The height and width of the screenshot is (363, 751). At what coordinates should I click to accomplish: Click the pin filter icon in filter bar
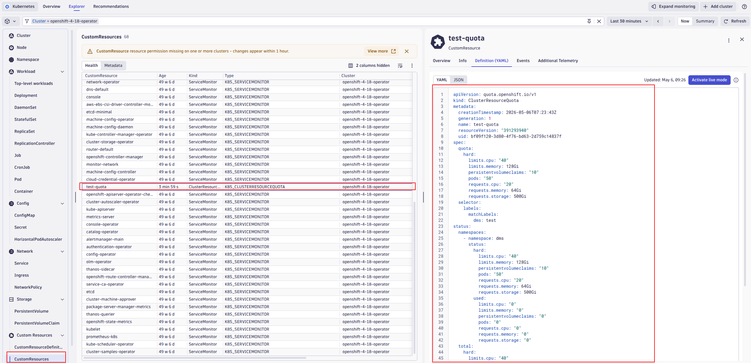(589, 22)
